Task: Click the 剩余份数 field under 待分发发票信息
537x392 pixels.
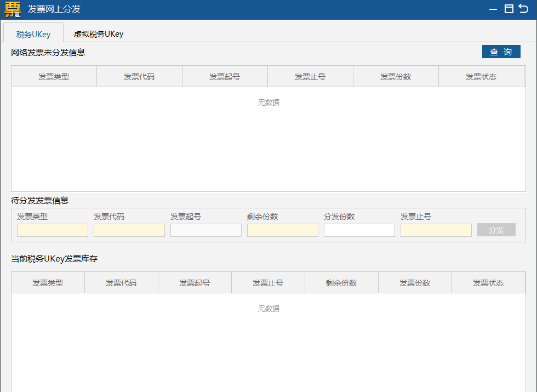Action: [283, 230]
